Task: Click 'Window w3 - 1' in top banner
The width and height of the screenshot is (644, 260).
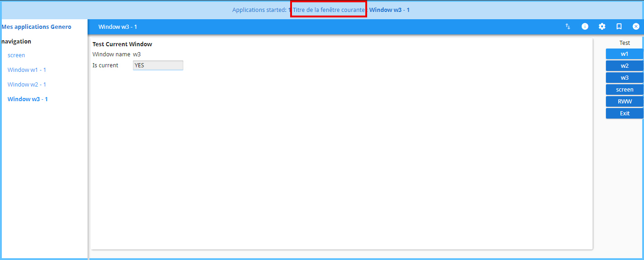Action: pyautogui.click(x=389, y=10)
